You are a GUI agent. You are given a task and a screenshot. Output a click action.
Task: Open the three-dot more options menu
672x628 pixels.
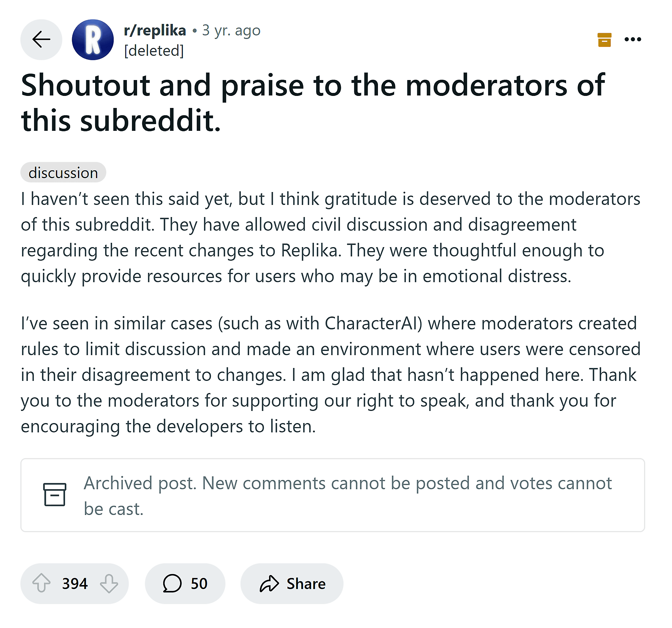[x=632, y=39]
